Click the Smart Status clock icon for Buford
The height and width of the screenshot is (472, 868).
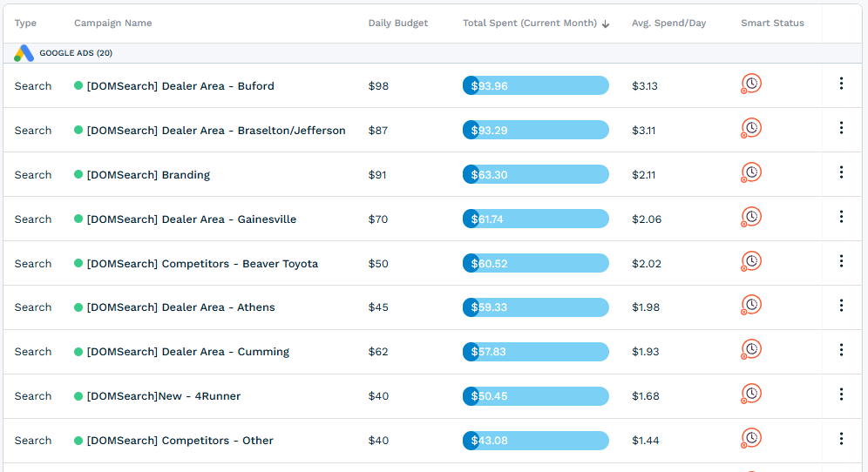pos(752,84)
